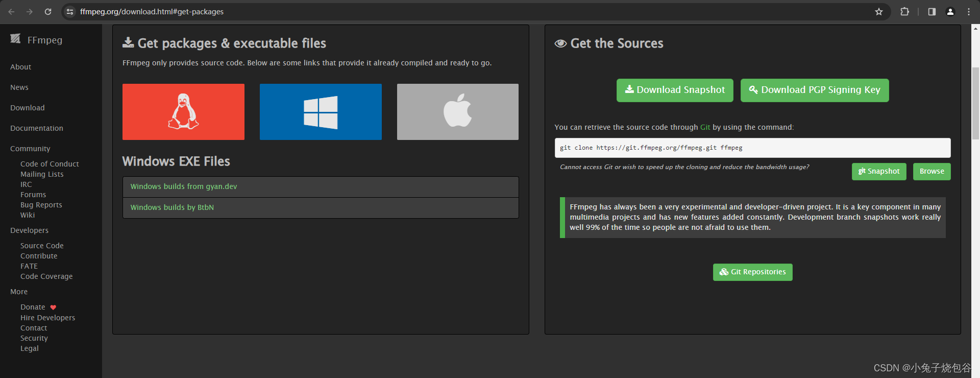Open Chrome three-dot menu

tap(969, 11)
